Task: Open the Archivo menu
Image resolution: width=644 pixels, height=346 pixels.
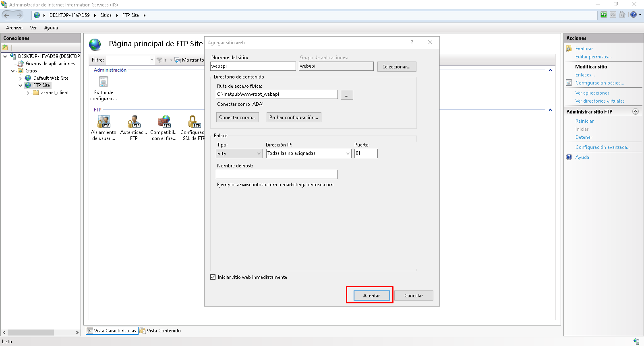Action: [x=14, y=28]
